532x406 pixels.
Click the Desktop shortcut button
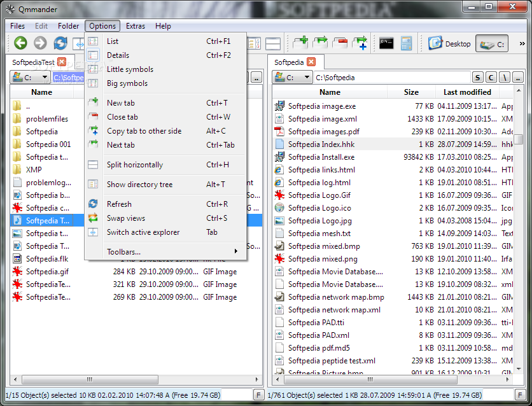click(449, 43)
